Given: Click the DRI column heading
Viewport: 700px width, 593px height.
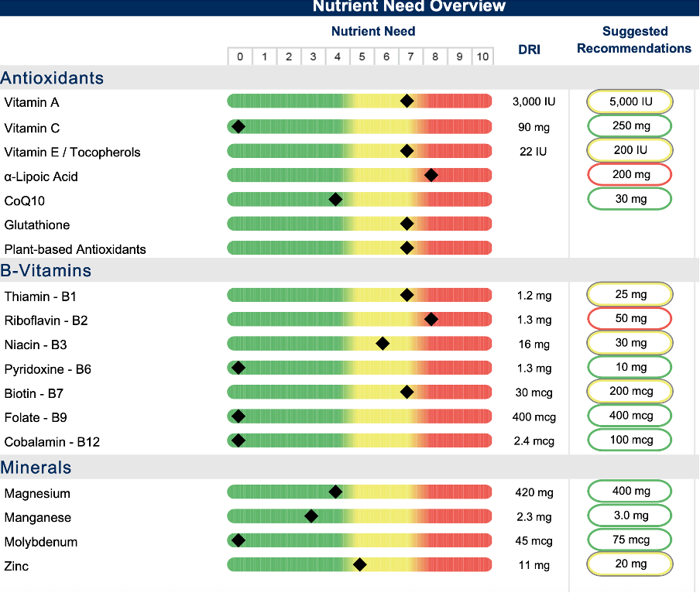Looking at the screenshot, I should point(529,50).
